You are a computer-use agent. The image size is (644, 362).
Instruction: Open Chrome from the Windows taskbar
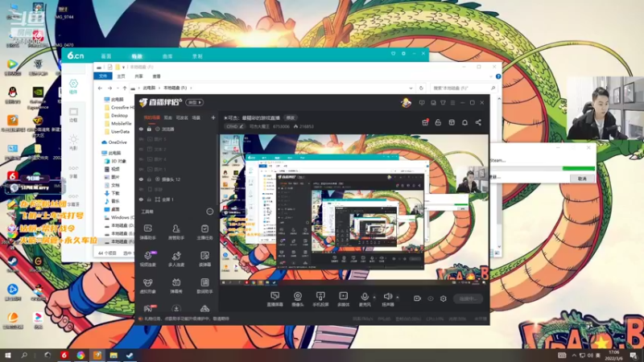(80, 356)
